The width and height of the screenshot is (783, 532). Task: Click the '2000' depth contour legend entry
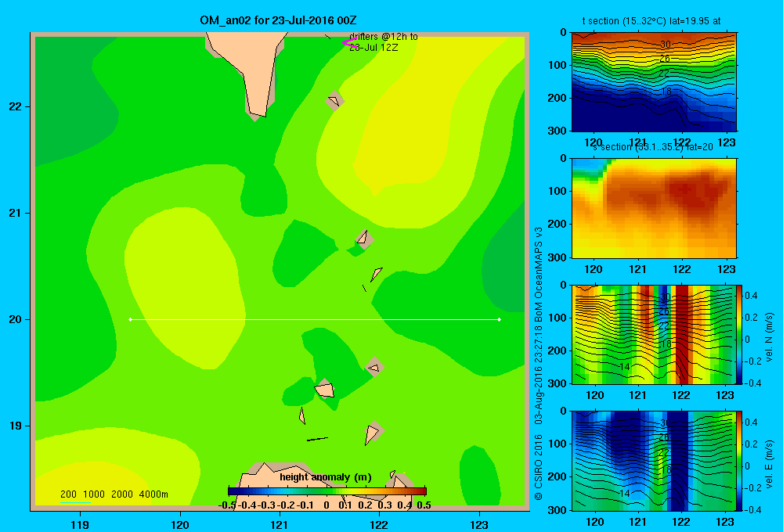(122, 494)
